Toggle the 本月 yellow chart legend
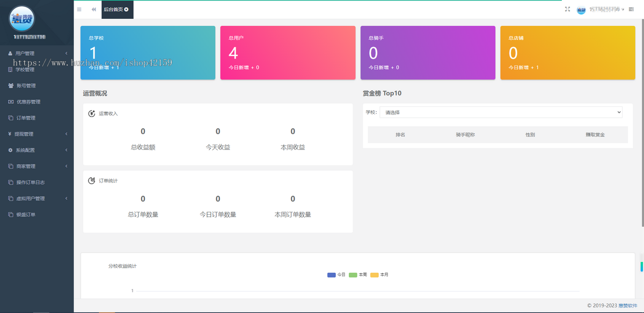The height and width of the screenshot is (313, 644). [x=379, y=275]
